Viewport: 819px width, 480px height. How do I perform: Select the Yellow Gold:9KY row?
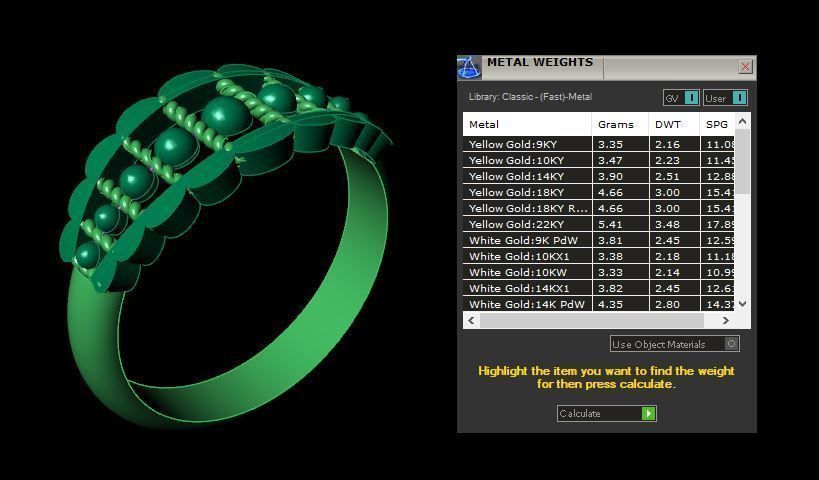click(x=599, y=144)
